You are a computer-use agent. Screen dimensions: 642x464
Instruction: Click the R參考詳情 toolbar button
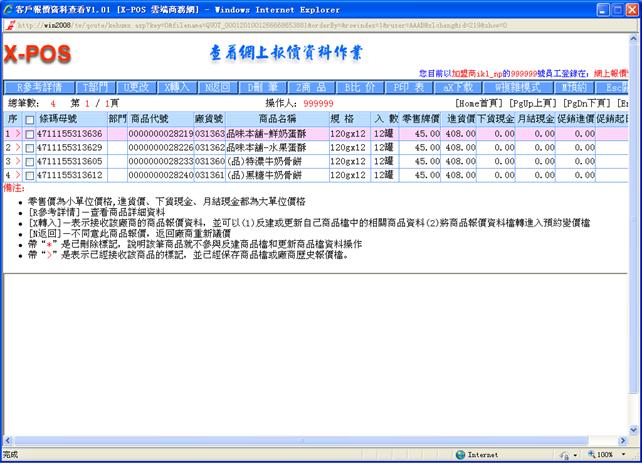(39, 87)
